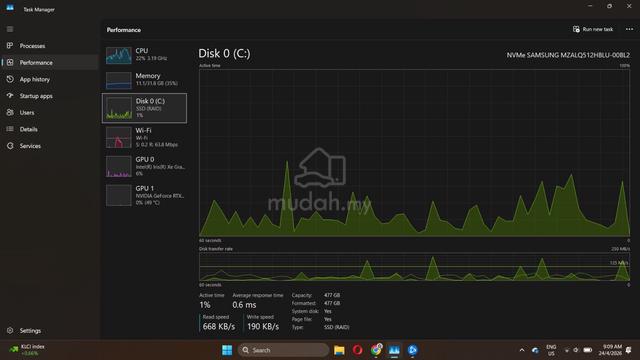Image resolution: width=640 pixels, height=360 pixels.
Task: Click the battery status tray icon
Action: [588, 350]
